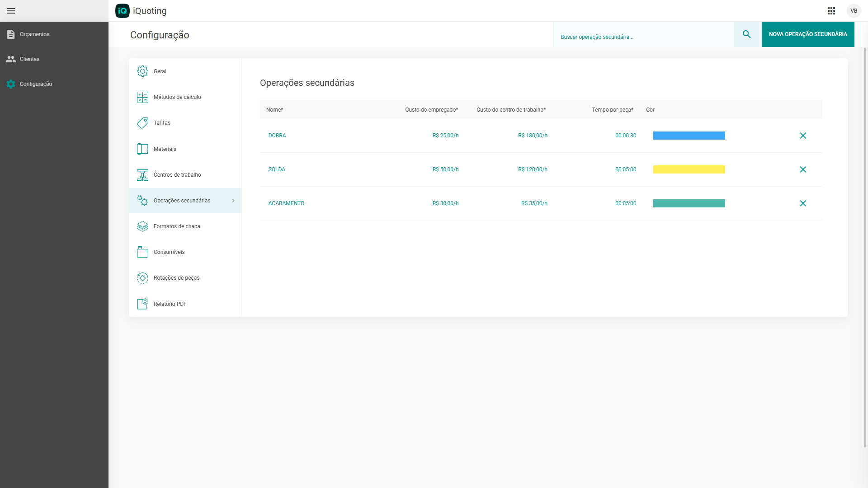Click the Consumíveis box icon

pyautogui.click(x=142, y=252)
